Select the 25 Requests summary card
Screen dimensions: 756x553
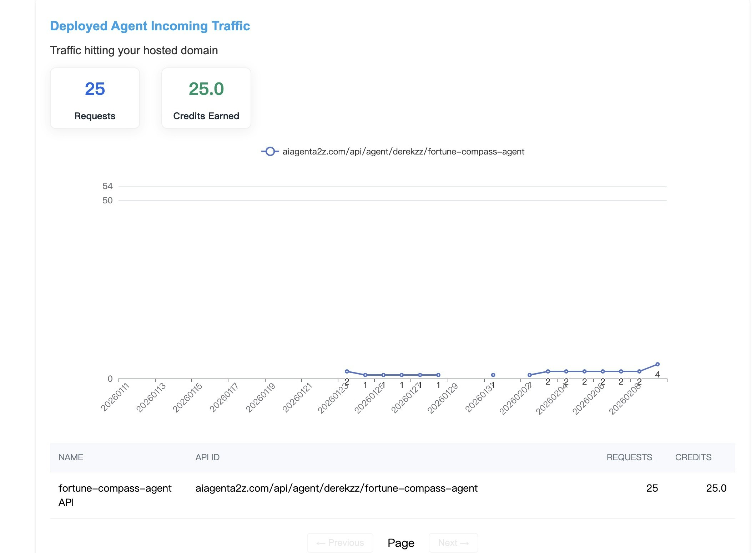click(x=95, y=98)
